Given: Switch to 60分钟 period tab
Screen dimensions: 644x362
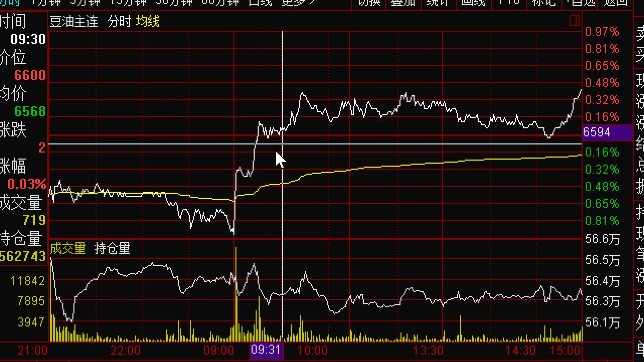Looking at the screenshot, I should [220, 3].
